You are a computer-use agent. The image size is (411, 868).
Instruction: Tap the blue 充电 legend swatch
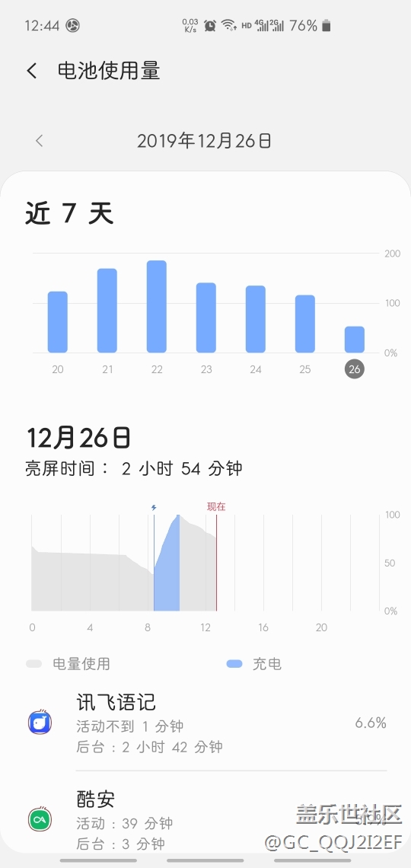coord(234,664)
